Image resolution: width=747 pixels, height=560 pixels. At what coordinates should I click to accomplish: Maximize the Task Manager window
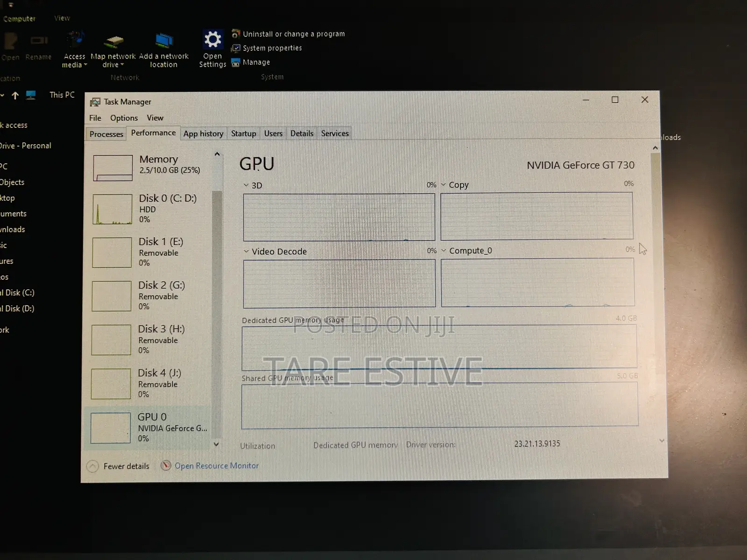tap(615, 100)
